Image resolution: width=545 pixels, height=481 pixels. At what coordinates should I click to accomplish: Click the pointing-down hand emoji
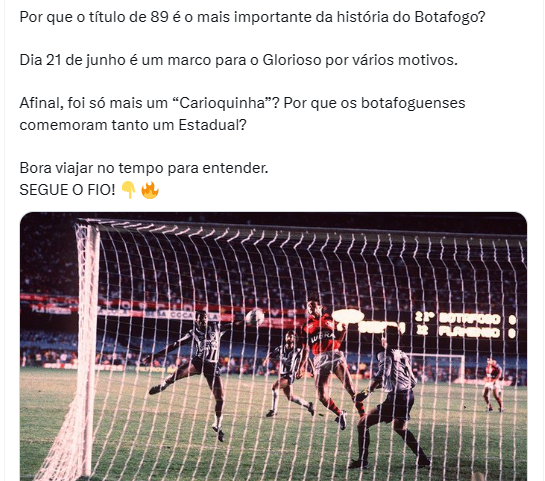pyautogui.click(x=129, y=190)
